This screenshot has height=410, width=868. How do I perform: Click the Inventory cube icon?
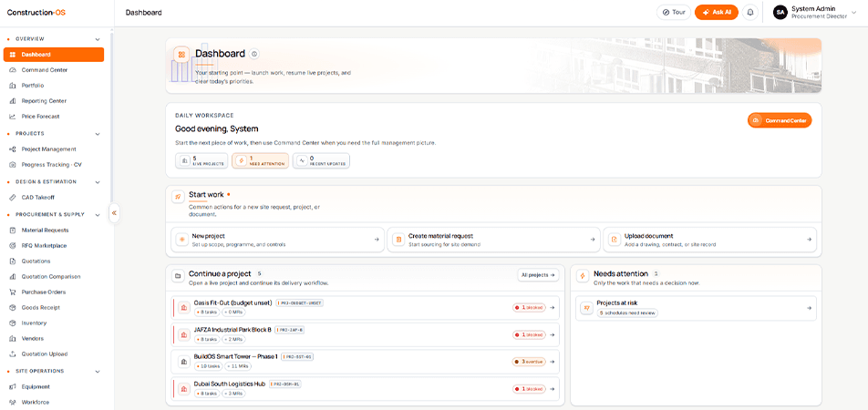click(13, 323)
